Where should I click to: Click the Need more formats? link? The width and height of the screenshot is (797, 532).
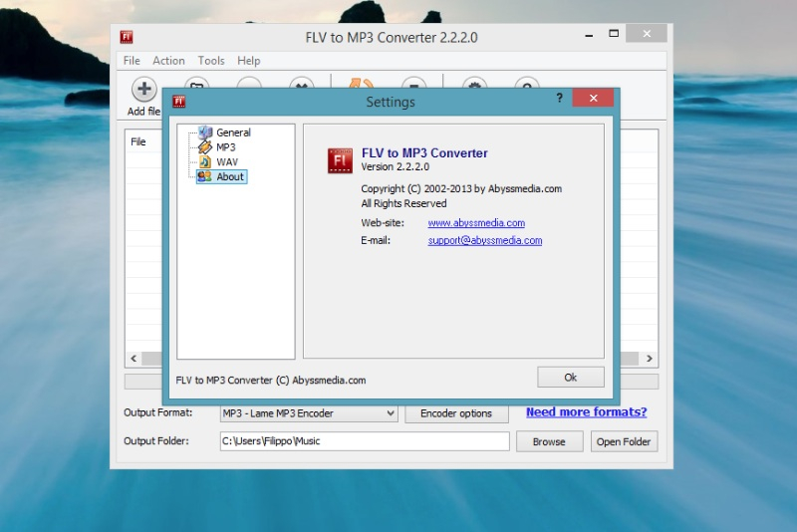[586, 411]
